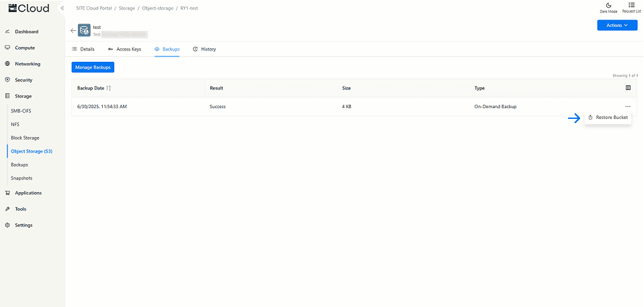Open Settings from the sidebar
Viewport: 644px width, 307px height.
24,225
